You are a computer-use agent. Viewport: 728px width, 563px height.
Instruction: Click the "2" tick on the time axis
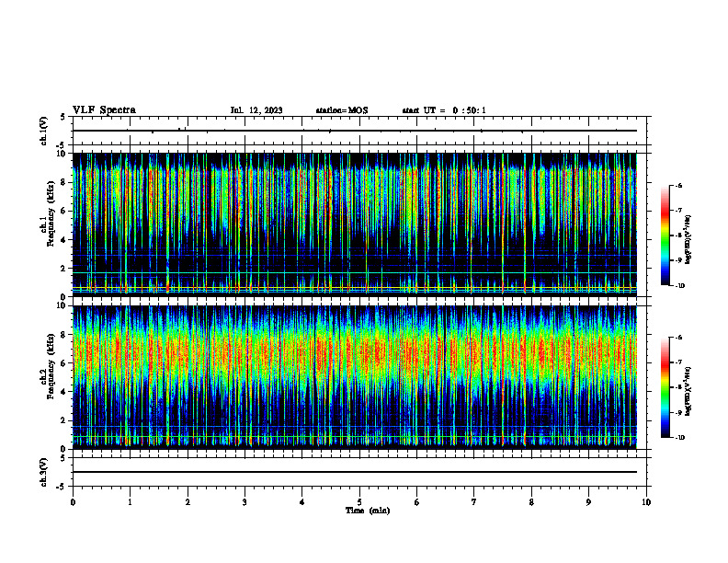point(188,502)
